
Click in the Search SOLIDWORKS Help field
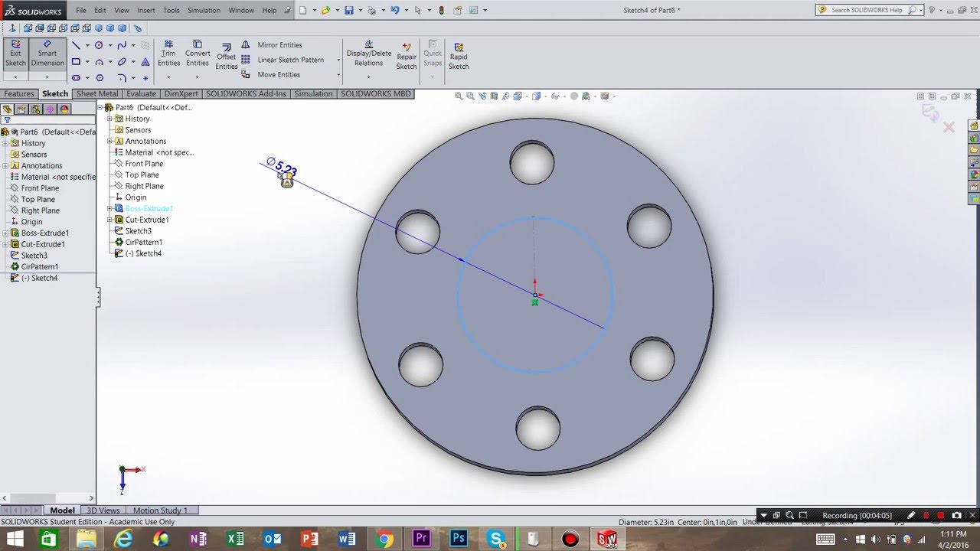[x=866, y=10]
